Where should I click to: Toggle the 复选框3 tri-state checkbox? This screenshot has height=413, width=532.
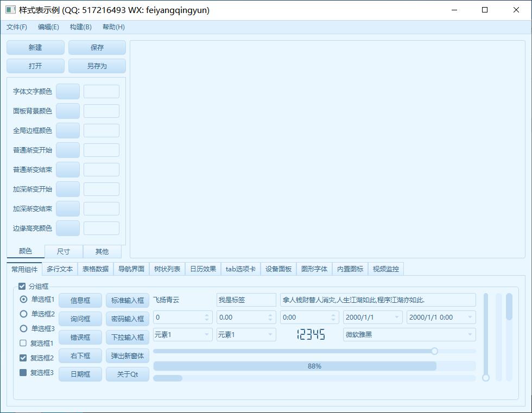click(23, 373)
